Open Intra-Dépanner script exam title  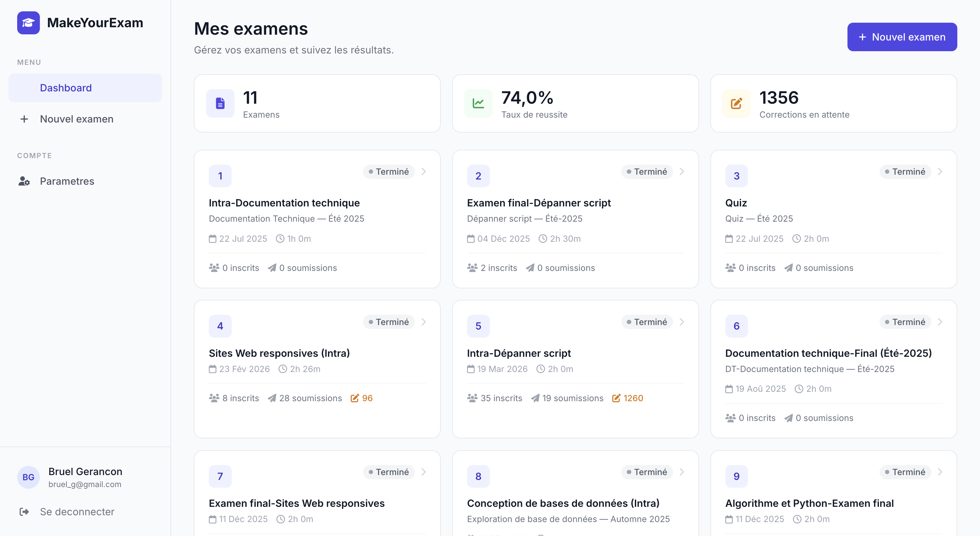[519, 353]
